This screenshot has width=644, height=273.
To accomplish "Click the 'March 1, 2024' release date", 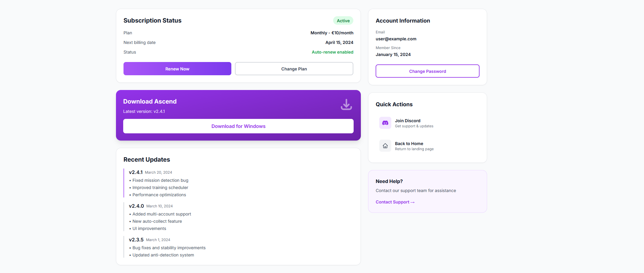I will 158,240.
